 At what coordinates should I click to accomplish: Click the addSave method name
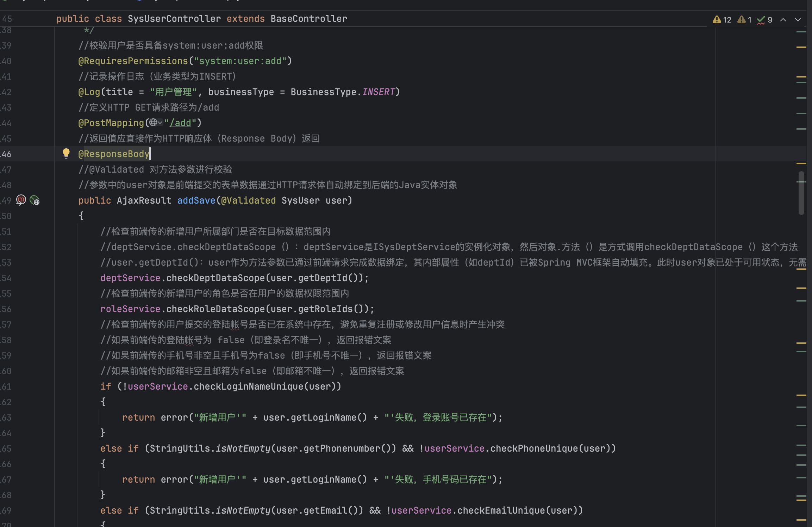(x=196, y=200)
